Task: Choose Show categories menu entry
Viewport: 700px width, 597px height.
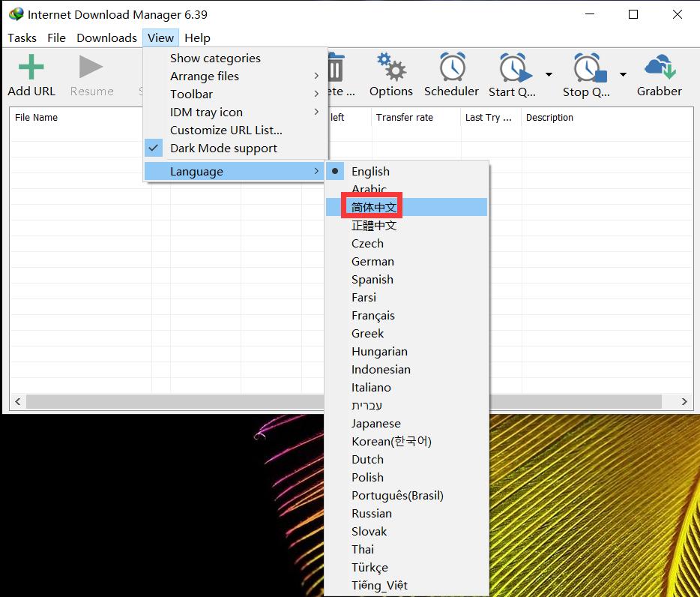Action: 235,58
